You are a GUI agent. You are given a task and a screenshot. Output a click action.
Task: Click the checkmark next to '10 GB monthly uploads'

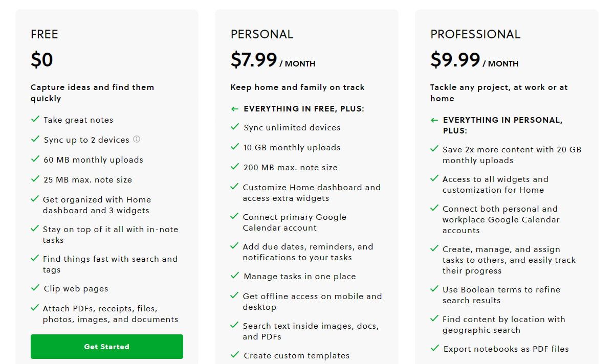pos(235,147)
